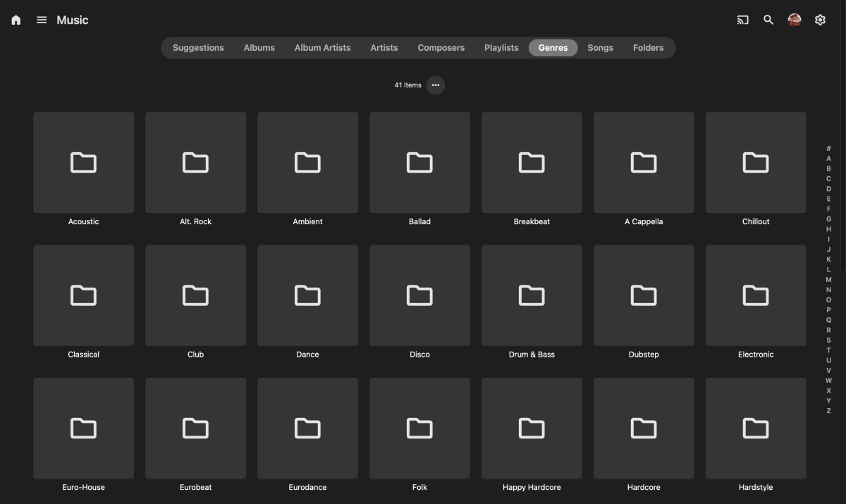Jump to # in the alphabet picker

tap(828, 149)
